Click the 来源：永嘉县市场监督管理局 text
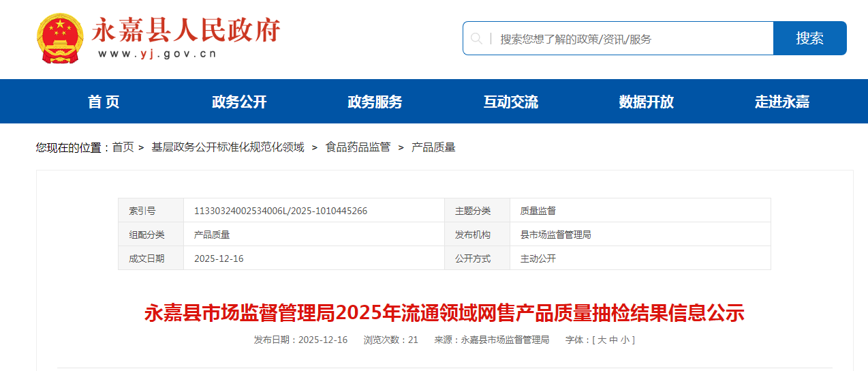 coord(492,340)
